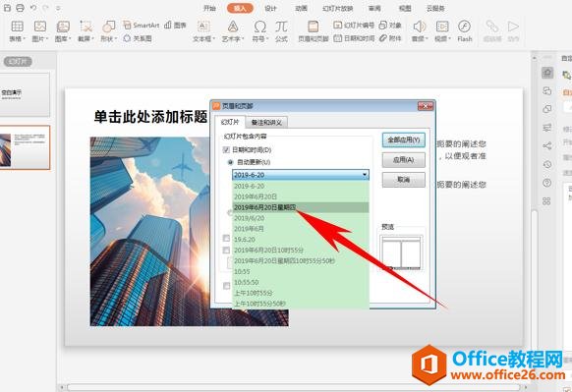This screenshot has height=392, width=572.
Task: Select the 自动更新(U) radio button
Action: tap(230, 162)
